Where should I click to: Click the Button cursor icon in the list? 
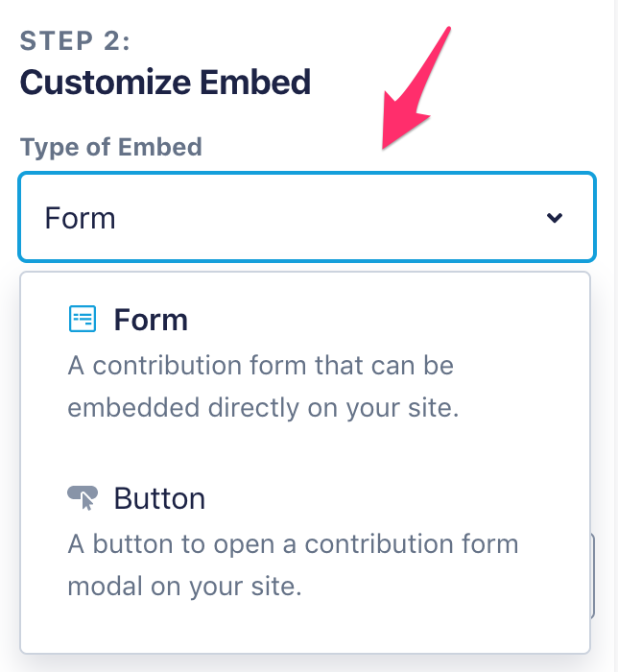[x=83, y=497]
